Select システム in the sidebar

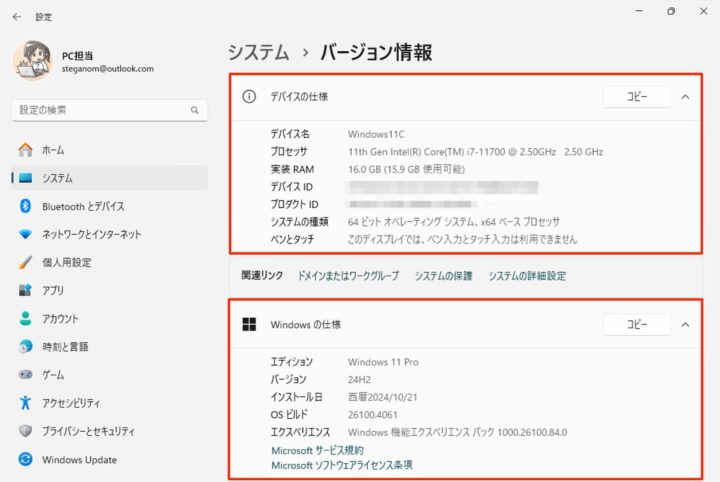[x=109, y=178]
